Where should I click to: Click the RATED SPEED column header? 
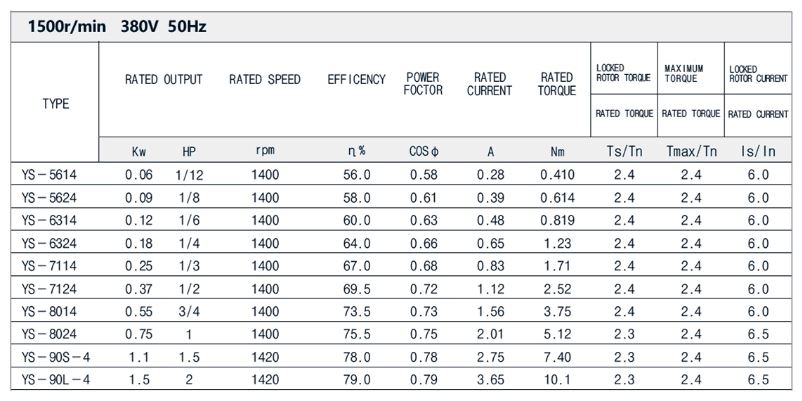[x=265, y=80]
